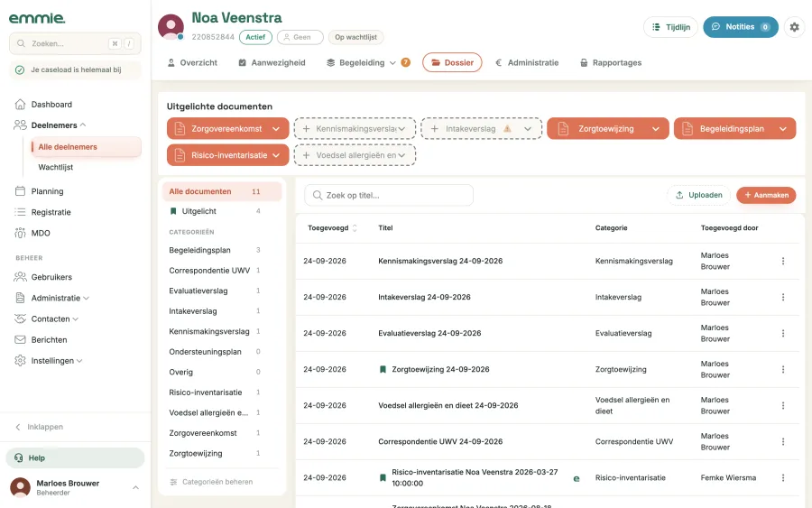Select the Dossier tab

452,62
